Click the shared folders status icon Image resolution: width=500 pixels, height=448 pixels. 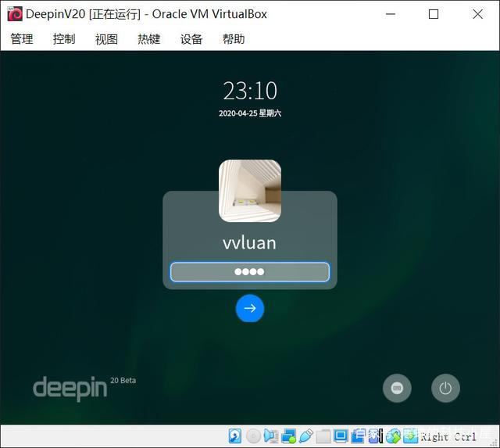pyautogui.click(x=323, y=436)
